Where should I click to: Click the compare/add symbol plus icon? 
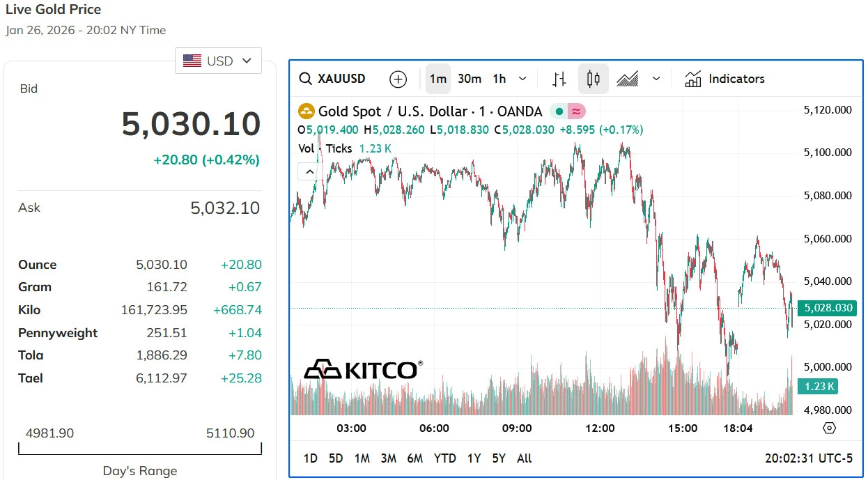(x=398, y=79)
